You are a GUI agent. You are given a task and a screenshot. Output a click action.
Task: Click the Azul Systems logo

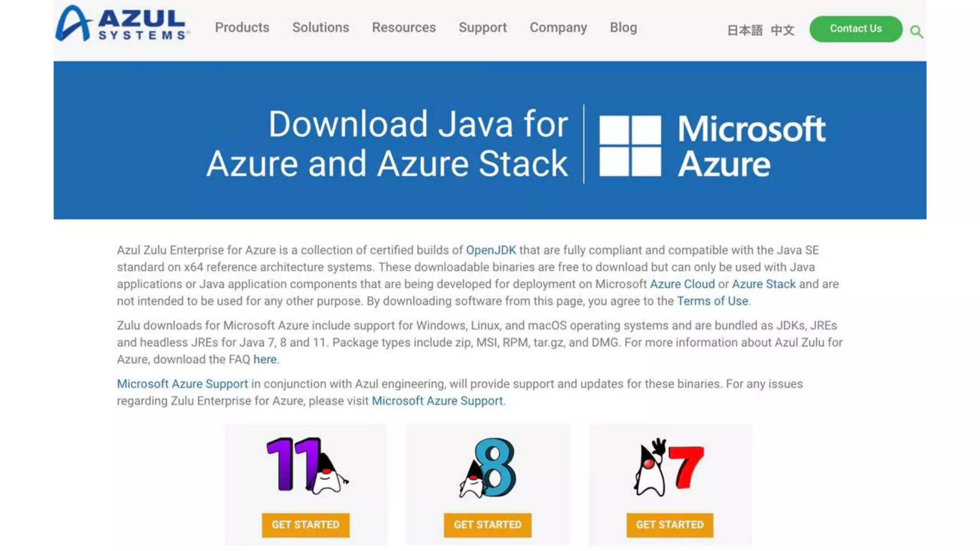click(x=122, y=23)
